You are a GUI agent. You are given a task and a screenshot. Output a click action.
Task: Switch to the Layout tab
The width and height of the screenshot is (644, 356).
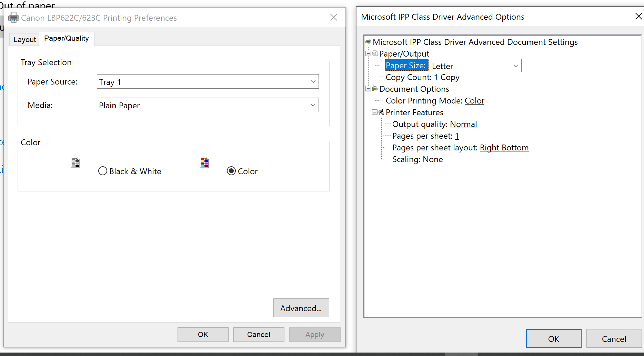(x=24, y=39)
